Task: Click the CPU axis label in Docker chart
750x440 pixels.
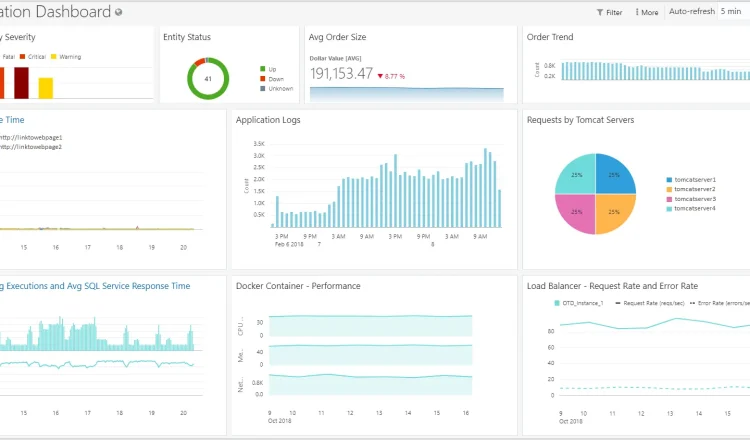Action: (x=241, y=326)
